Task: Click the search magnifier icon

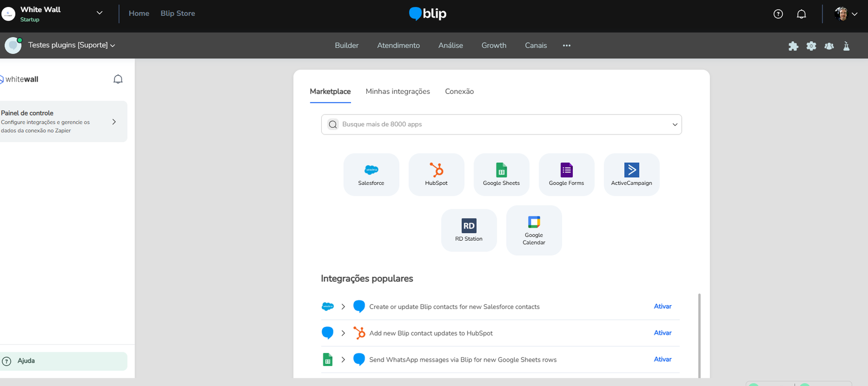Action: [333, 125]
